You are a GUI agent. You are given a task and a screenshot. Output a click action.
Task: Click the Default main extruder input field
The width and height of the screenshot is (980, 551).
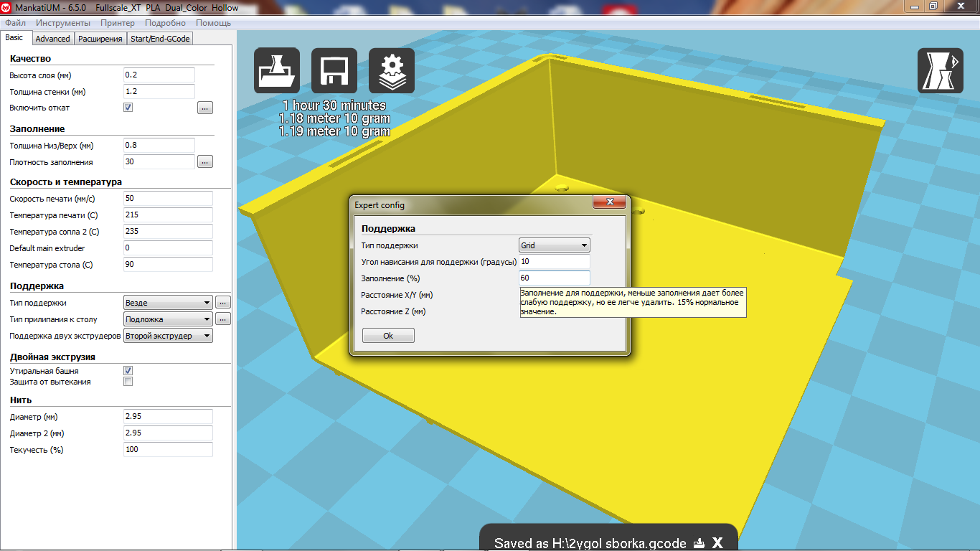pyautogui.click(x=169, y=248)
